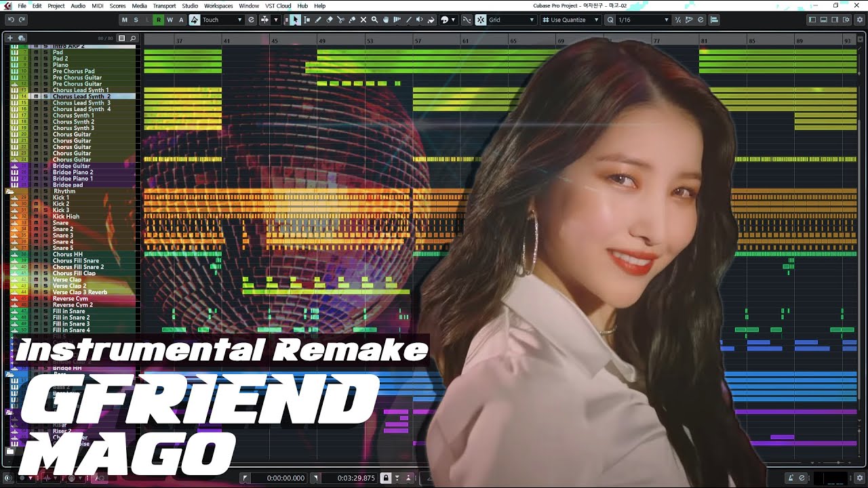Image resolution: width=868 pixels, height=488 pixels.
Task: Click the Add Track plus icon
Action: point(11,38)
